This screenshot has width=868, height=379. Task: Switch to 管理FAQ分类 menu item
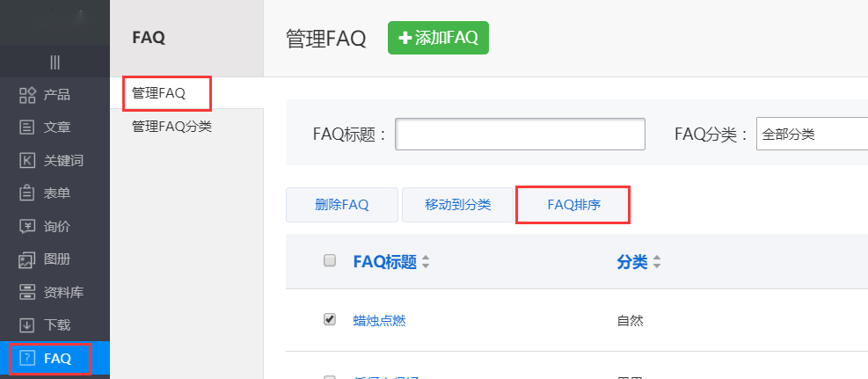click(171, 127)
